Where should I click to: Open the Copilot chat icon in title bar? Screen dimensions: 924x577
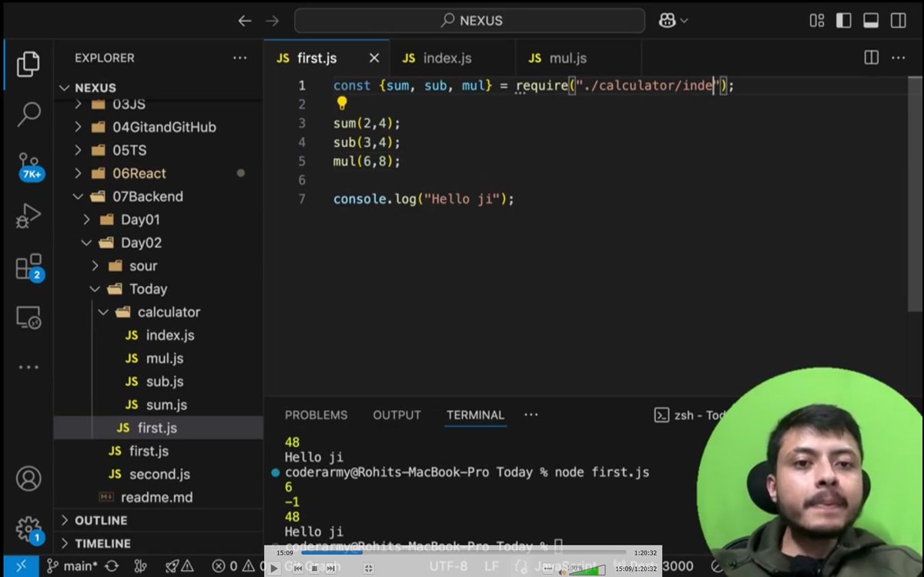coord(667,21)
